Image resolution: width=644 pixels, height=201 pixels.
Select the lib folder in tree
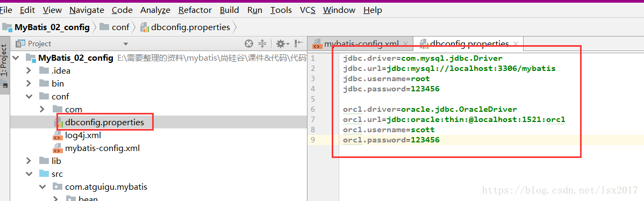click(56, 161)
